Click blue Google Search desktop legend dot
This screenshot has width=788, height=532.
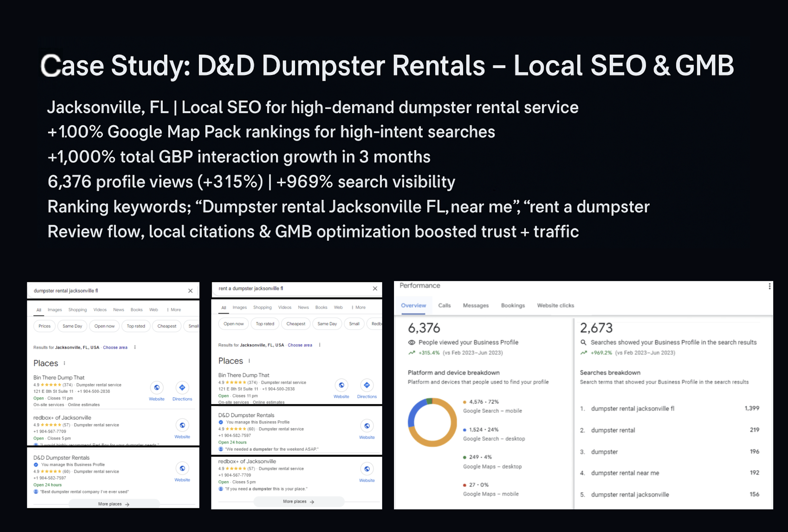click(465, 430)
